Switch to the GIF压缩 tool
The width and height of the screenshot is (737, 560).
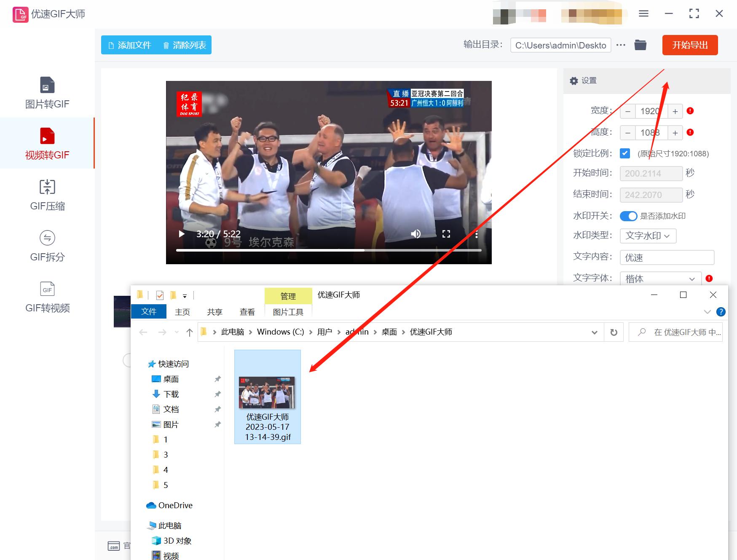point(47,195)
